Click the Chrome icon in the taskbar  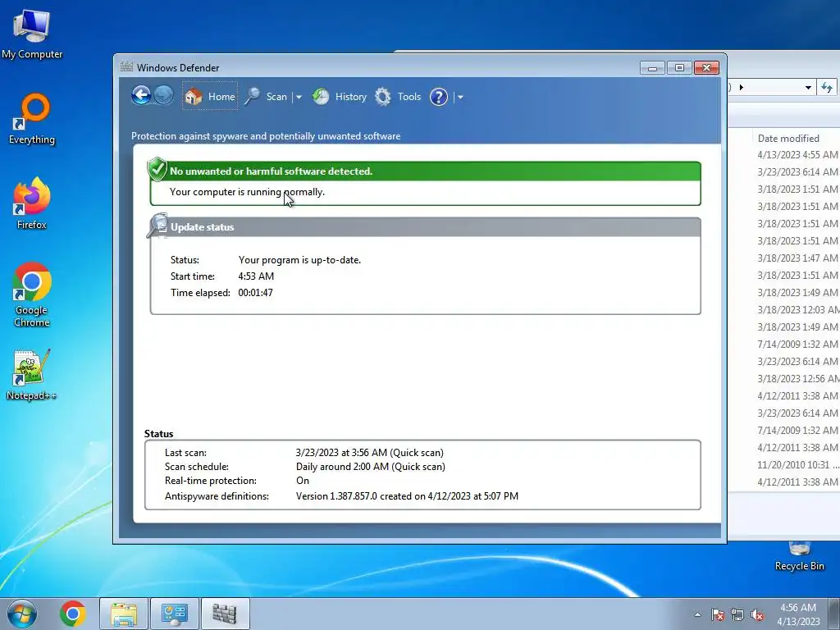coord(73,614)
